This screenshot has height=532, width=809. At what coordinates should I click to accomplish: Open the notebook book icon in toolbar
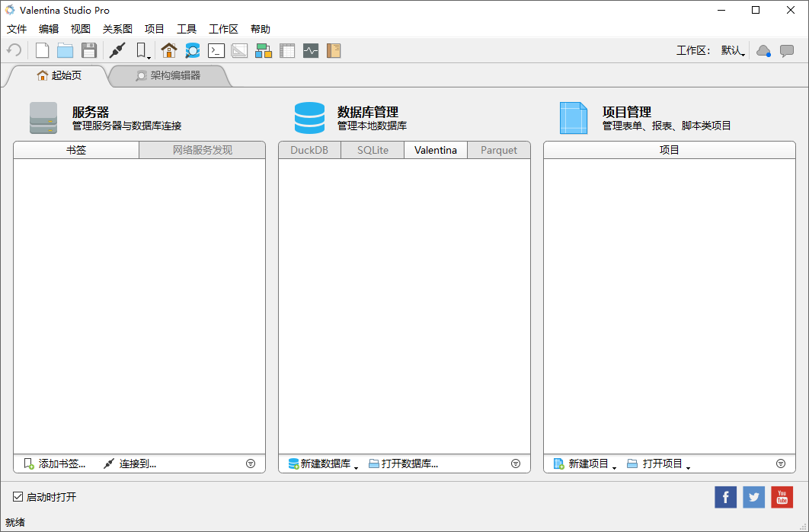point(334,50)
